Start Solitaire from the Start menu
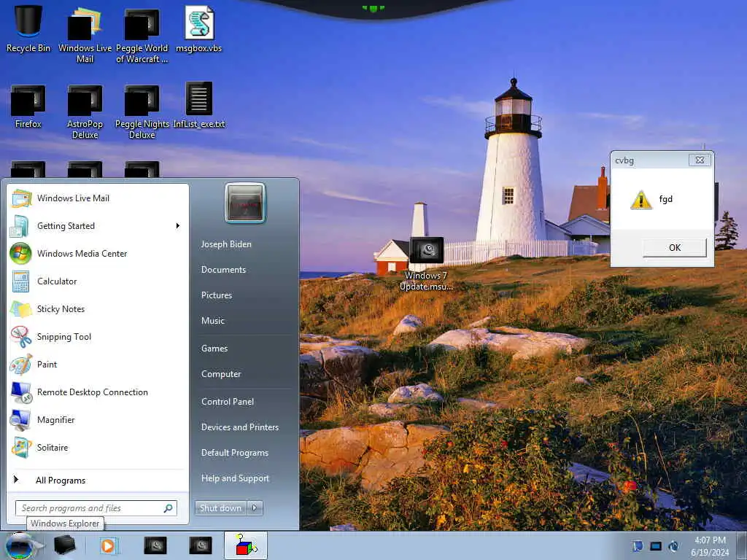This screenshot has width=747, height=560. [x=98, y=447]
